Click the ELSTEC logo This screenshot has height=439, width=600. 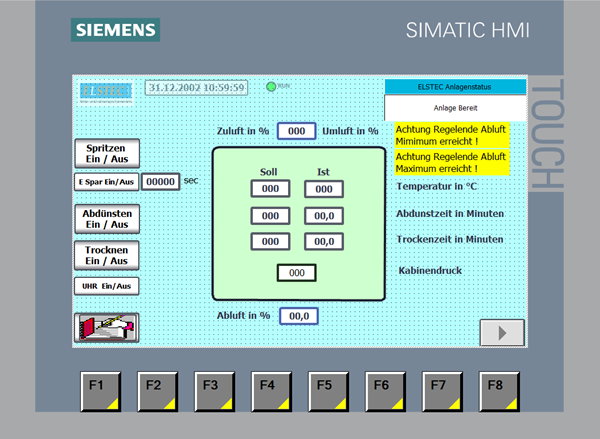106,92
